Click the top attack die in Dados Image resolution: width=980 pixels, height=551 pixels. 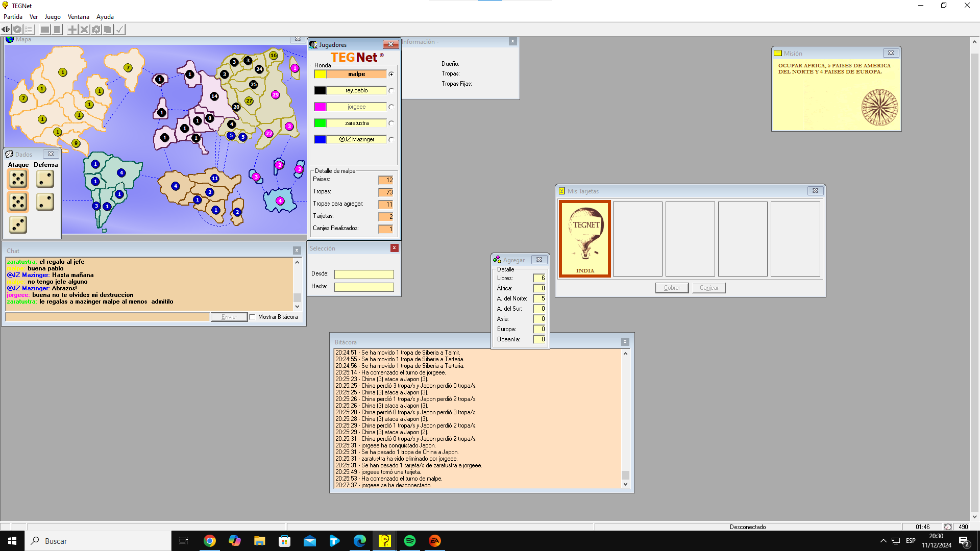click(18, 179)
